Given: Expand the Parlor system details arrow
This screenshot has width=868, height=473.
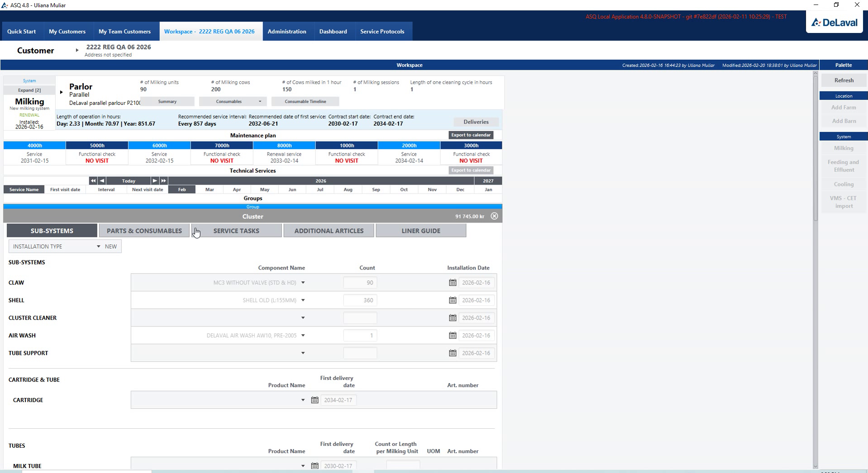Looking at the screenshot, I should click(x=61, y=92).
